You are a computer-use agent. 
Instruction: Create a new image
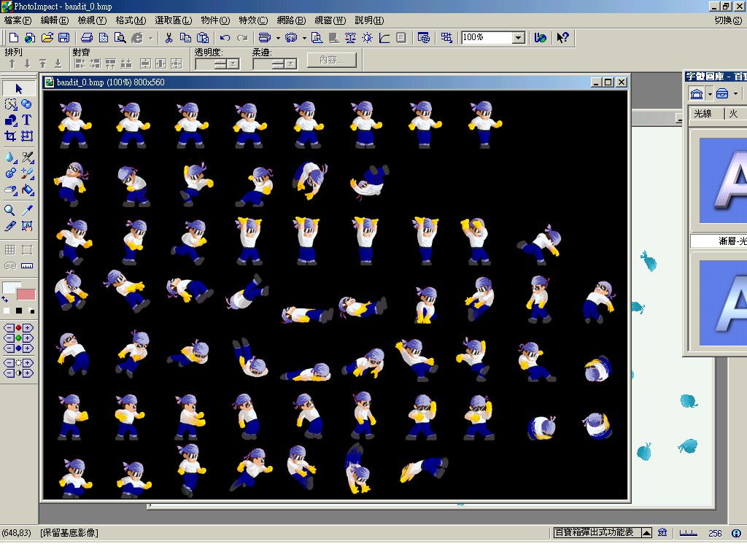pyautogui.click(x=13, y=38)
